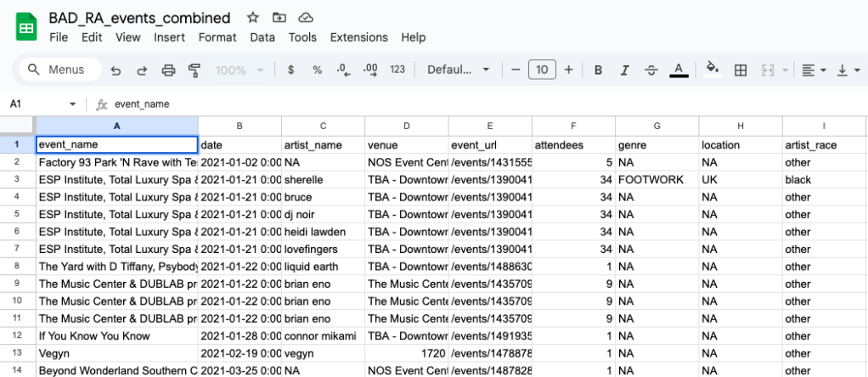Undo the last action
This screenshot has width=868, height=377.
[116, 70]
